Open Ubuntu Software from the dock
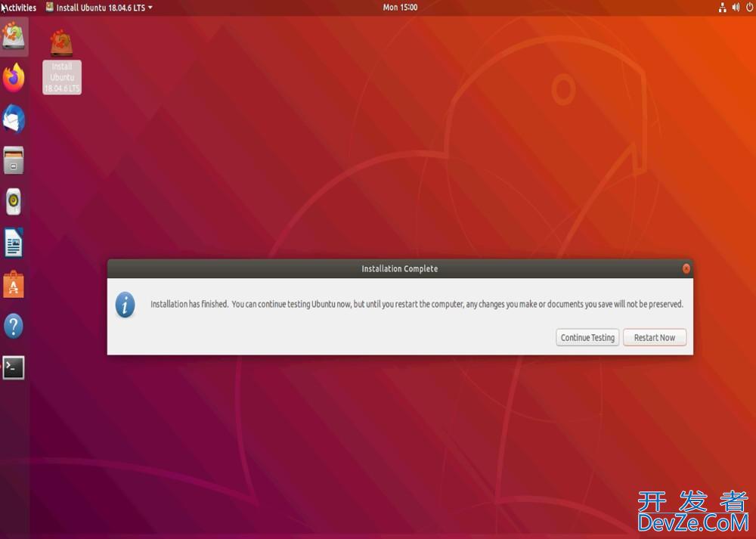 (x=14, y=284)
